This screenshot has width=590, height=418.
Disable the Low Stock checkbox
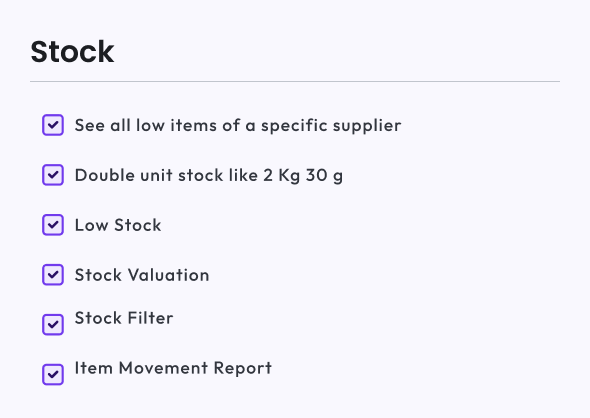pos(53,225)
